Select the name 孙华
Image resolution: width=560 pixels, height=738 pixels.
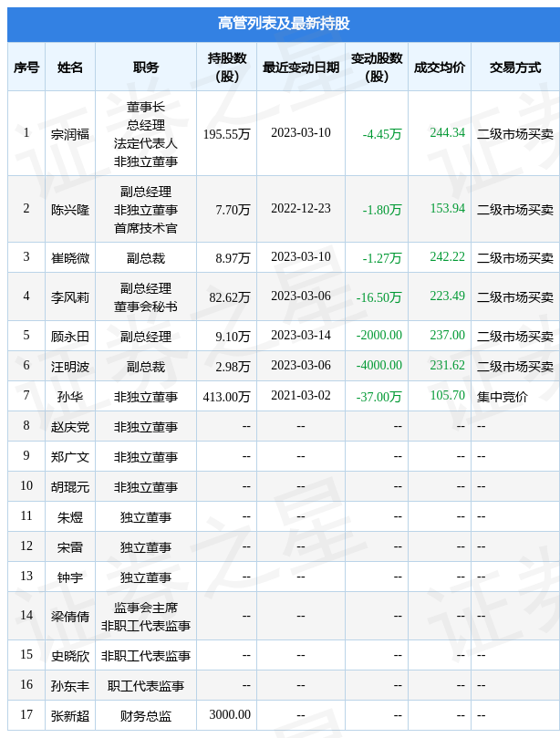[x=70, y=396]
